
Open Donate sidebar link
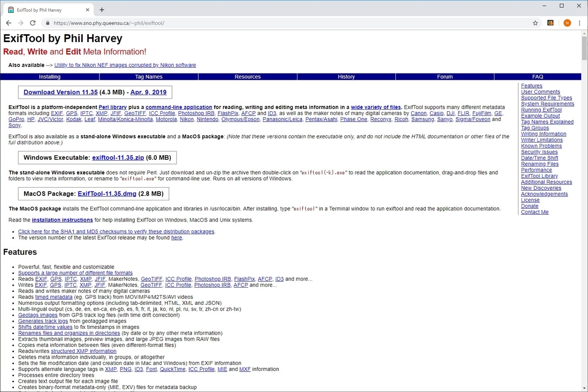pos(530,206)
